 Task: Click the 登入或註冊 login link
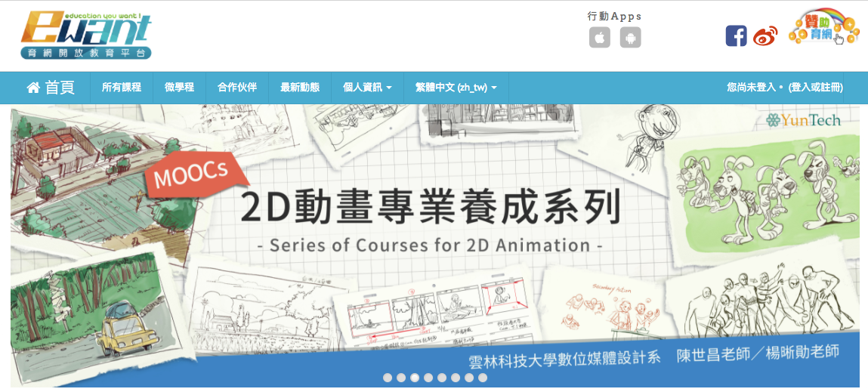pyautogui.click(x=815, y=88)
